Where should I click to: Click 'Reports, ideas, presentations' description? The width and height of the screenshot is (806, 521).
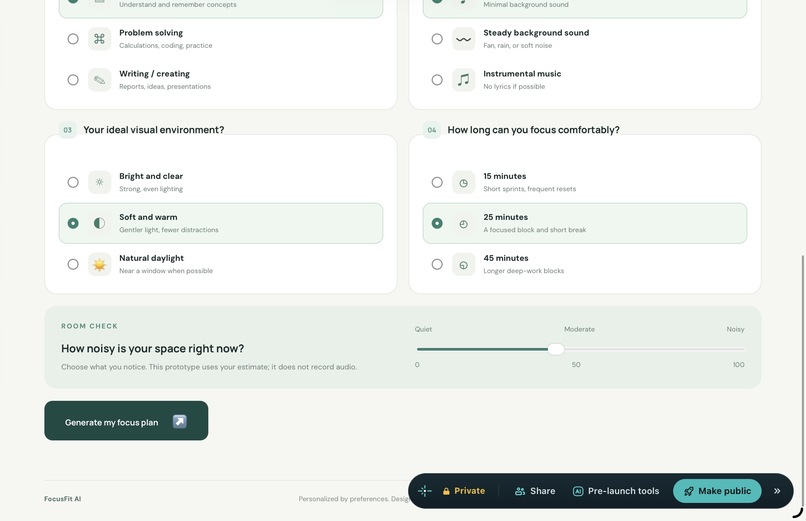click(165, 86)
